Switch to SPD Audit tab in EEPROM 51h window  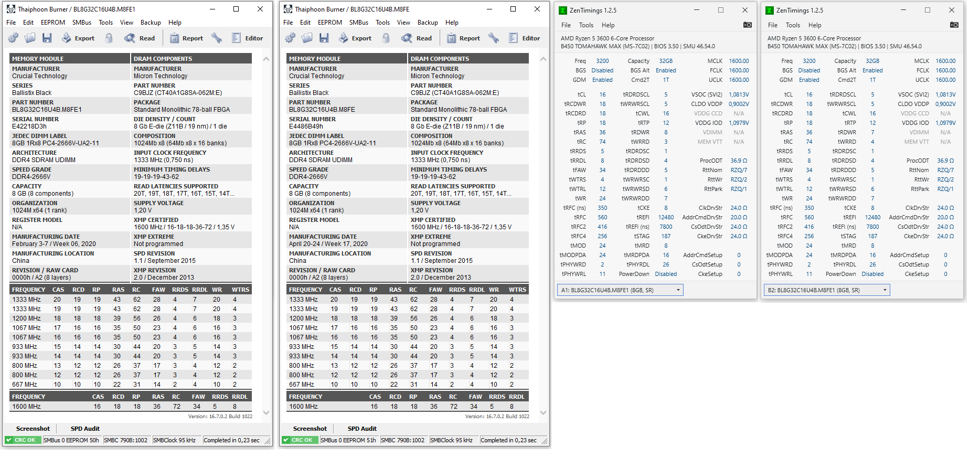click(362, 429)
